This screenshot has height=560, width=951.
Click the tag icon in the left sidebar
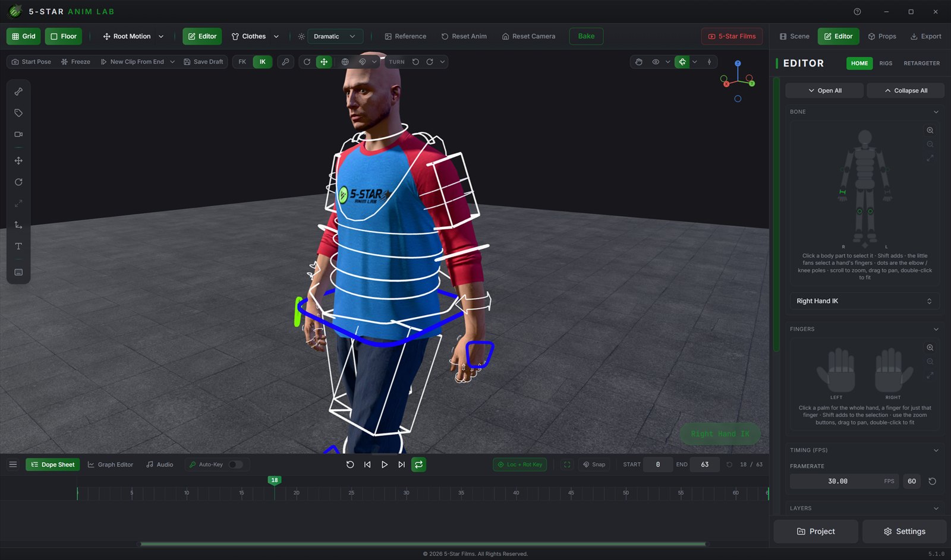click(18, 113)
